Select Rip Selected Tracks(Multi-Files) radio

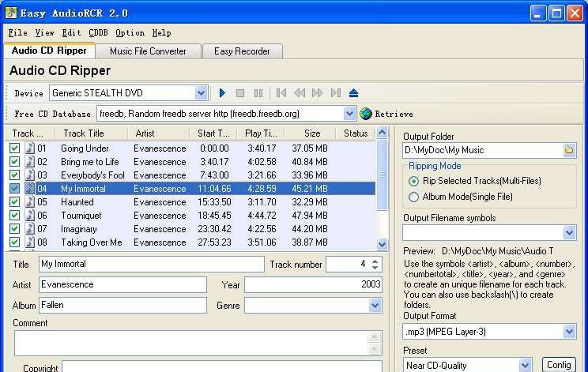pyautogui.click(x=413, y=182)
